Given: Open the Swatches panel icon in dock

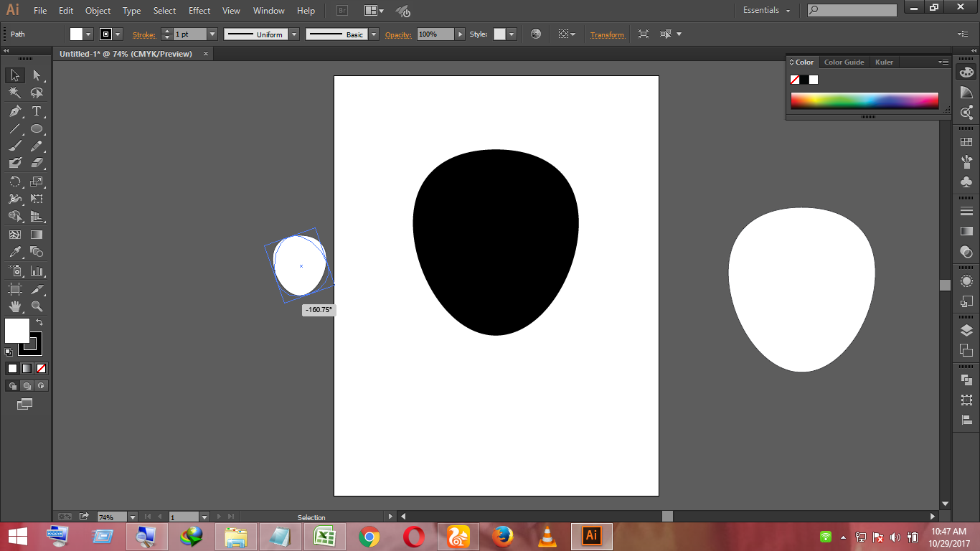Looking at the screenshot, I should tap(966, 142).
